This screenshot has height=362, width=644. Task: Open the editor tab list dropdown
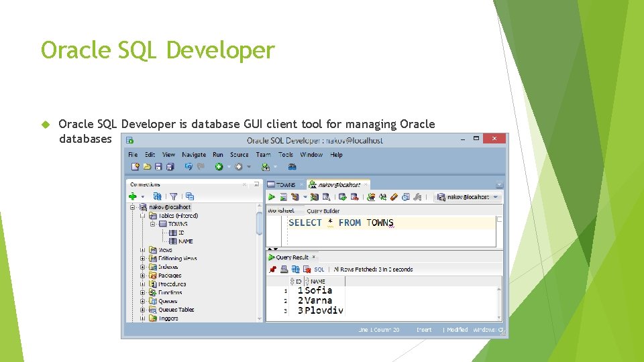(499, 185)
